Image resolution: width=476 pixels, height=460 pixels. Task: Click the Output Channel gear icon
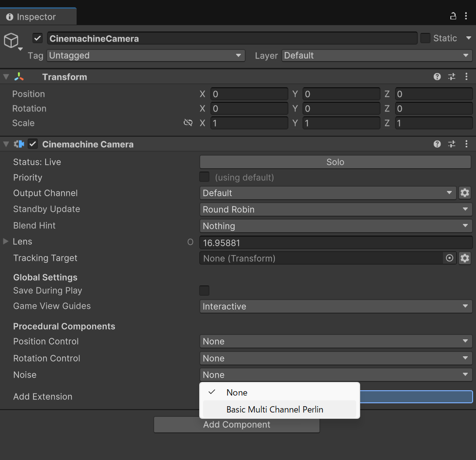[465, 193]
